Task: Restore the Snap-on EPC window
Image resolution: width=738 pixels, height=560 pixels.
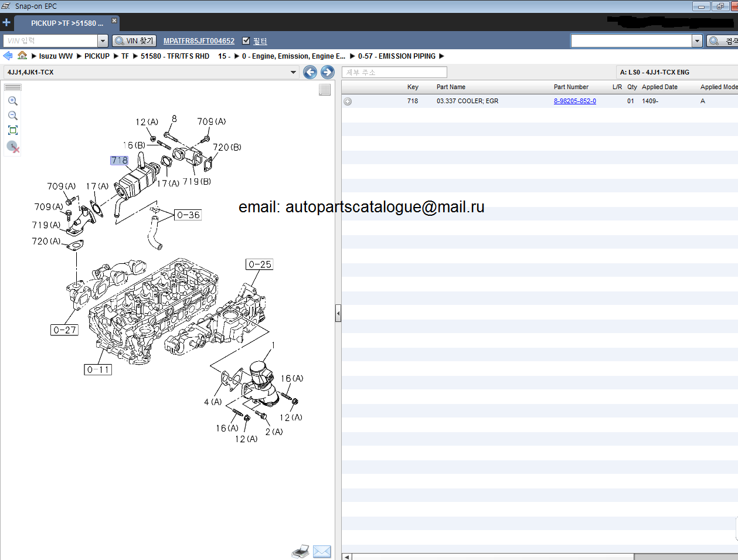Action: (720, 6)
